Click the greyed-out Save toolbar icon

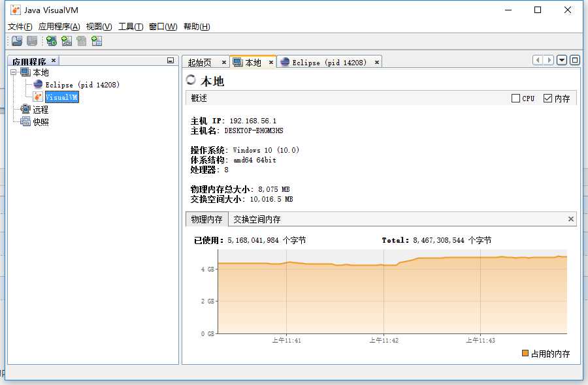32,41
